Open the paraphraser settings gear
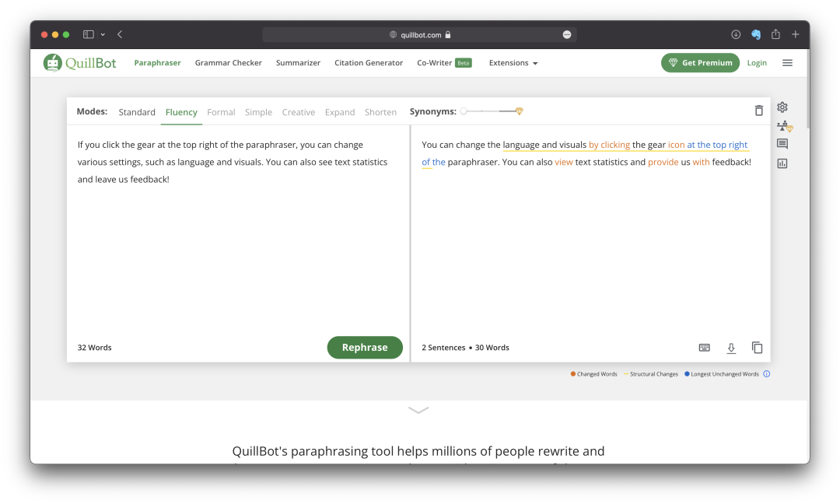840x504 pixels. pos(782,107)
